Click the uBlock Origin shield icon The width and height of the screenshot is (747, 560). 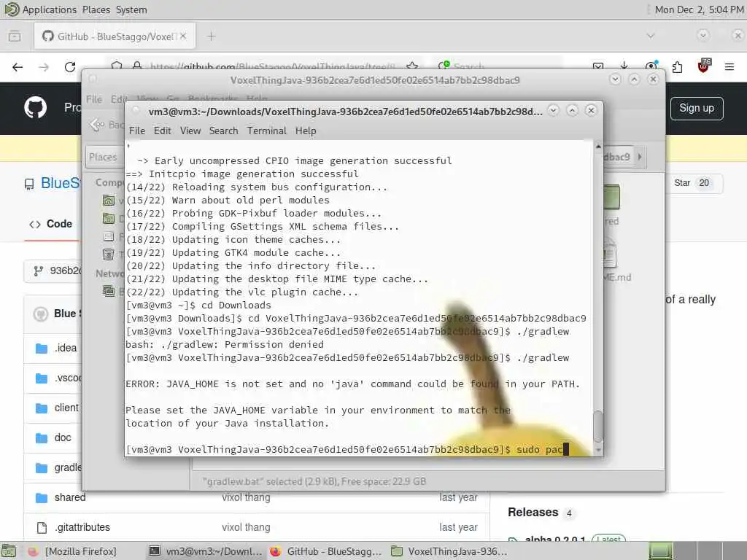pyautogui.click(x=704, y=66)
